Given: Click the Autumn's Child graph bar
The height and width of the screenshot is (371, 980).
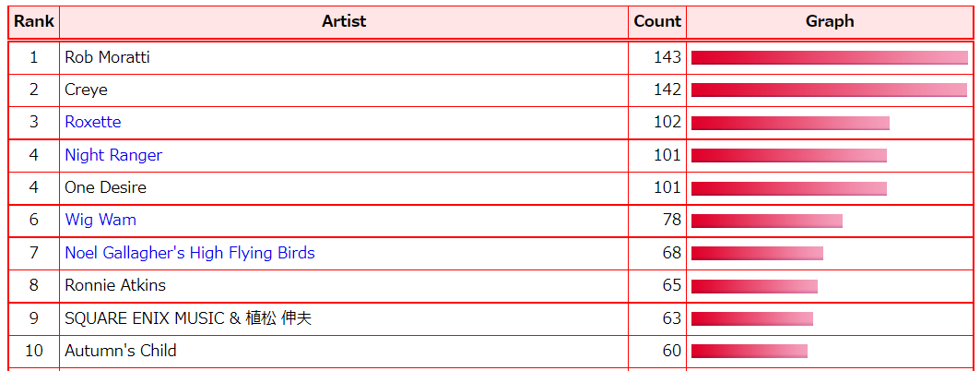Looking at the screenshot, I should 749,351.
